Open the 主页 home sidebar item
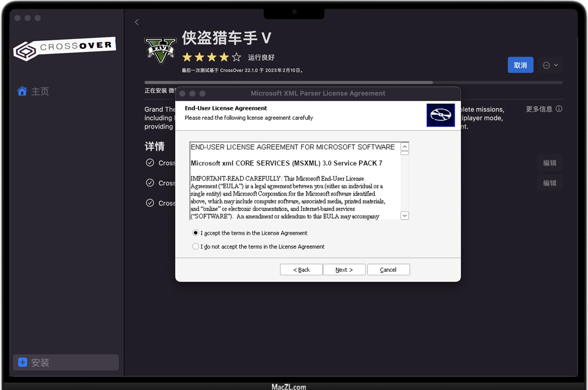The height and width of the screenshot is (390, 588). coord(40,91)
